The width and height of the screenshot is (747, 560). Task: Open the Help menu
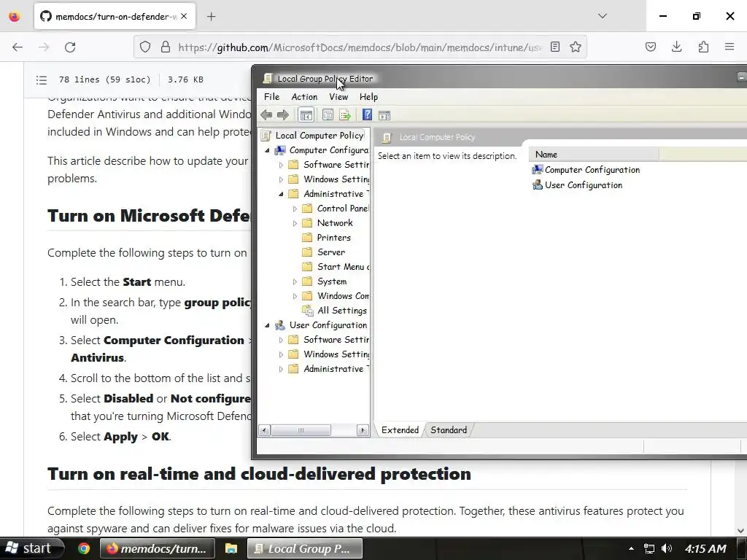(x=368, y=97)
